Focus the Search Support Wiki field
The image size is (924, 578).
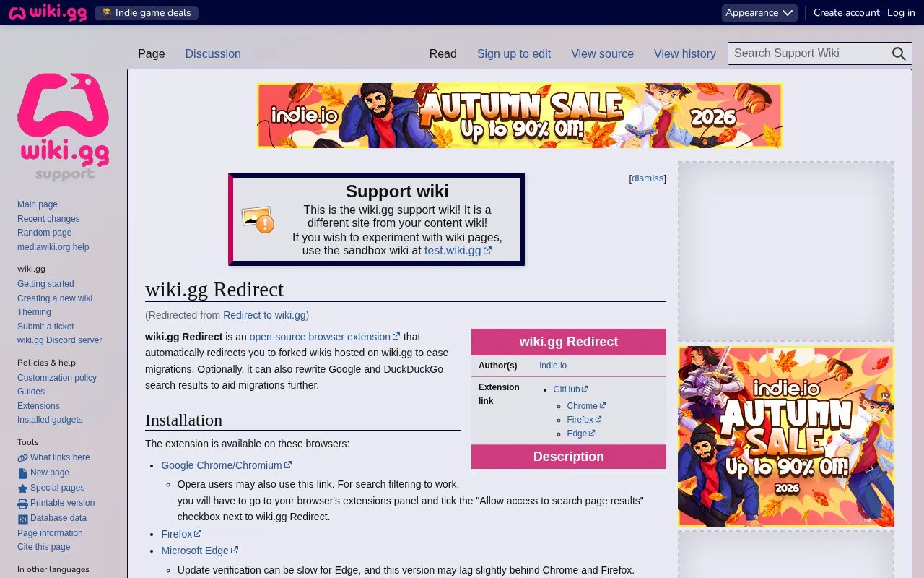[x=809, y=53]
